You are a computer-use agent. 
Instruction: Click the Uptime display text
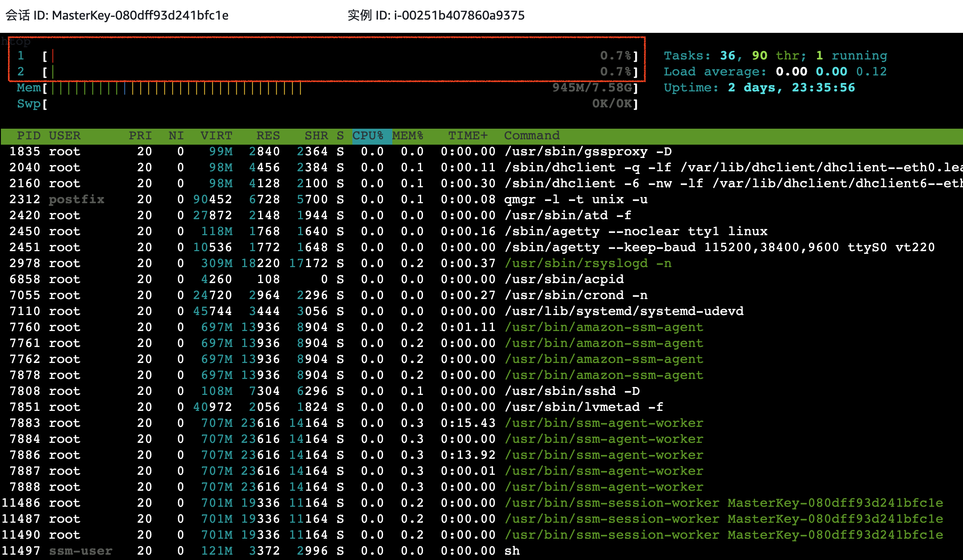tap(759, 88)
